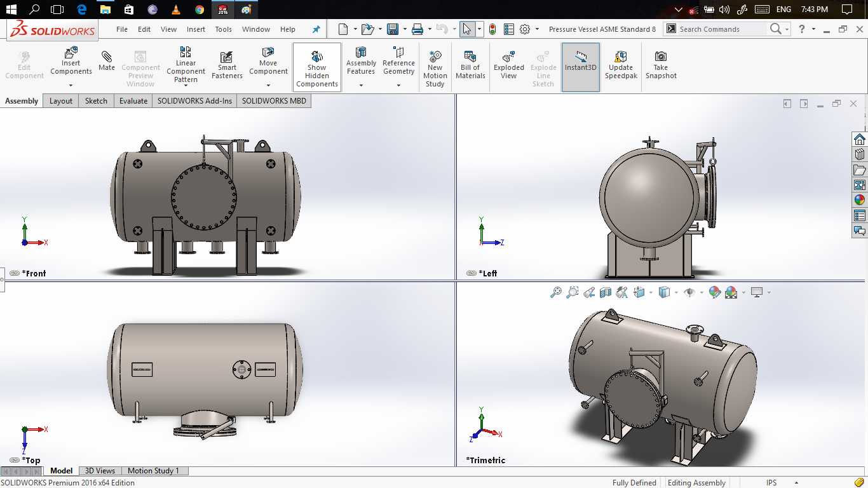This screenshot has height=488, width=868.
Task: Expand Reference Geometry dropdown arrow
Action: point(398,85)
